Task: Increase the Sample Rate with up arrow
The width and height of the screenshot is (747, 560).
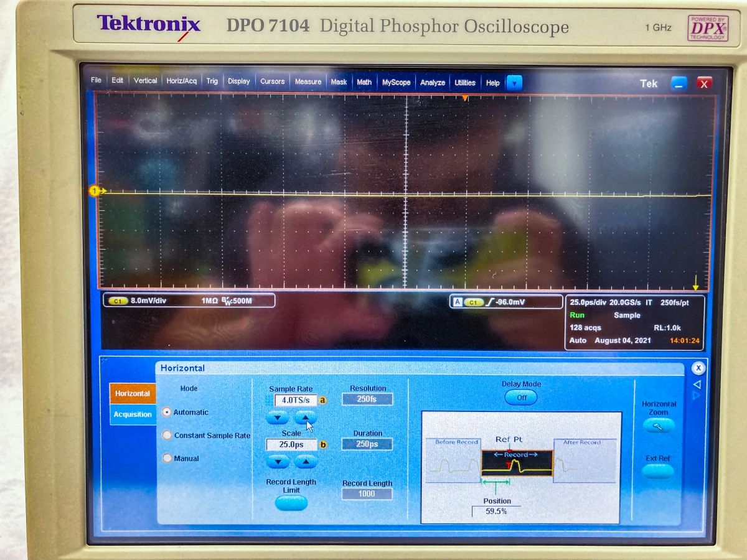Action: [305, 418]
